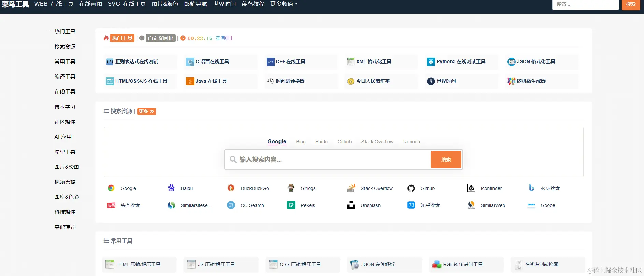
Task: Open the 更多频道 dropdown menu
Action: [284, 4]
